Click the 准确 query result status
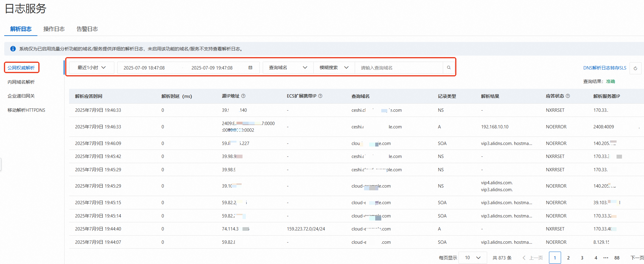Screen dimensions: 644x264 [x=611, y=82]
